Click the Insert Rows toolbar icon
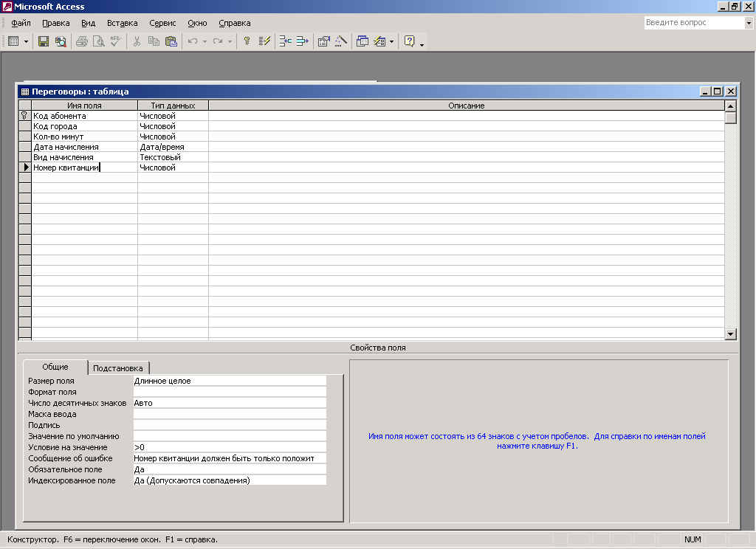 (284, 41)
